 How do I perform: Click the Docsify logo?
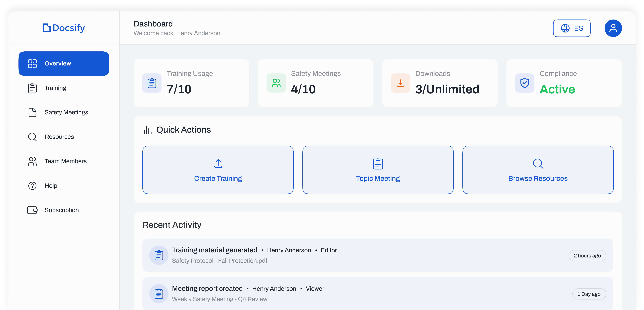pos(63,28)
